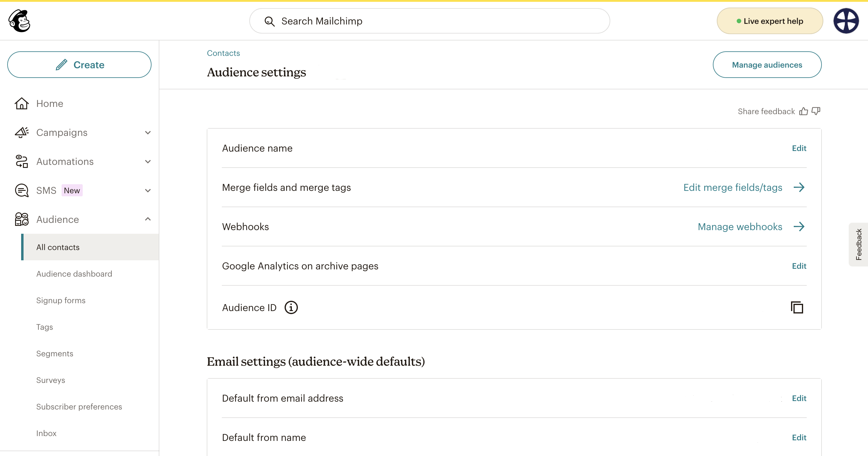Click the arrow next to Manage webhooks
868x456 pixels.
(x=799, y=227)
